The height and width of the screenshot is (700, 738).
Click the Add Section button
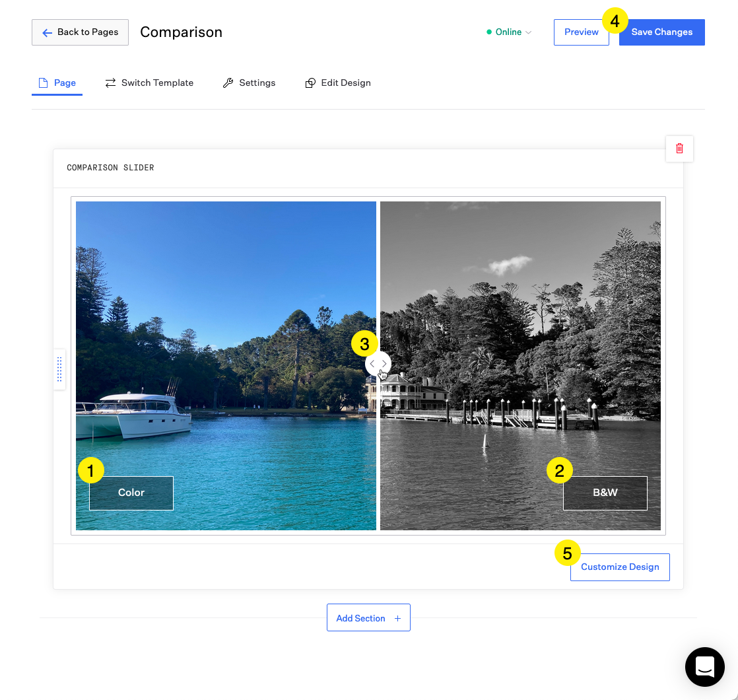[x=368, y=617]
